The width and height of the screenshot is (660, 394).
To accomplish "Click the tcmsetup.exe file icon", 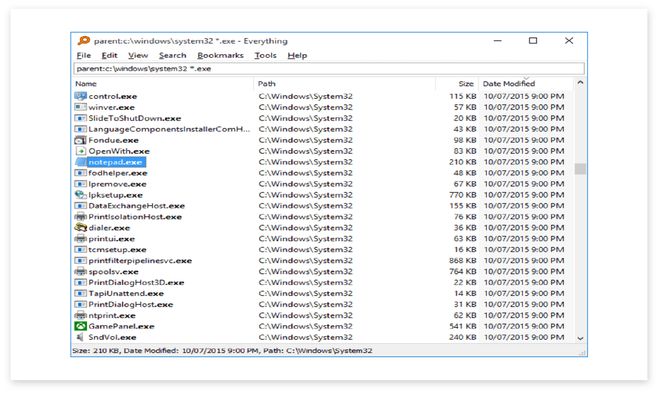I will point(80,250).
